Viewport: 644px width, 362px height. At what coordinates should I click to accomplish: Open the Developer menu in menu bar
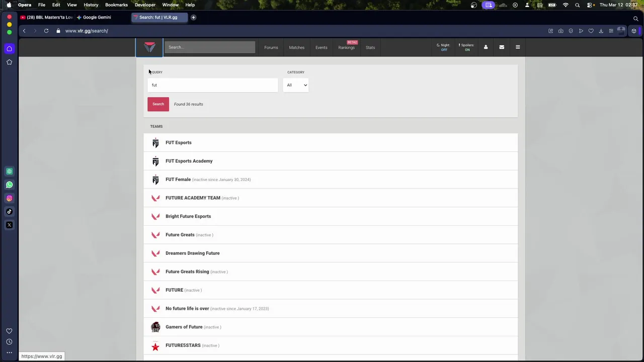click(145, 5)
